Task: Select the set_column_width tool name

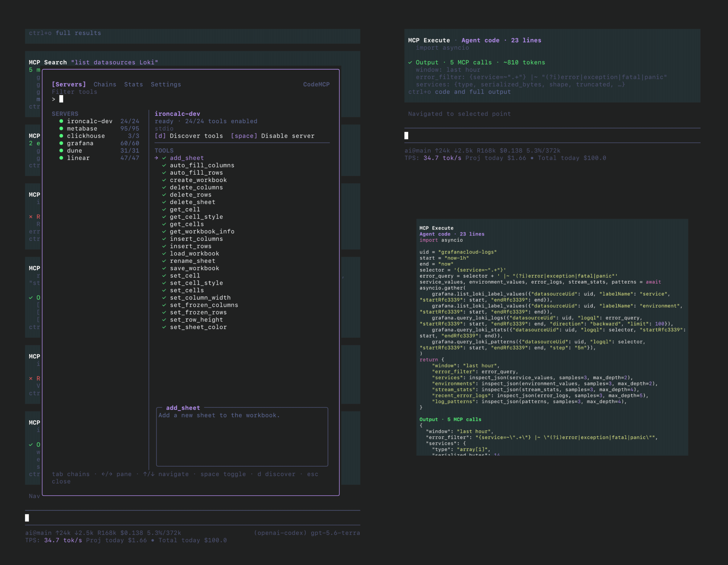Action: click(200, 298)
